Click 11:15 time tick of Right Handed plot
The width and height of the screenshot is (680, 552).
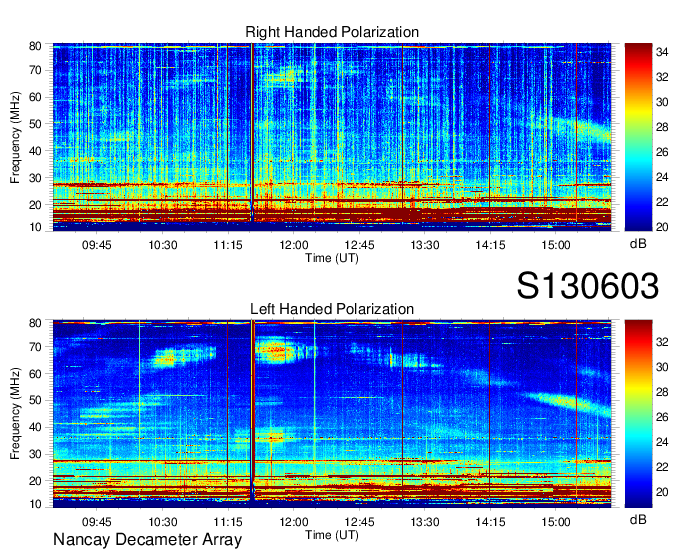(228, 245)
